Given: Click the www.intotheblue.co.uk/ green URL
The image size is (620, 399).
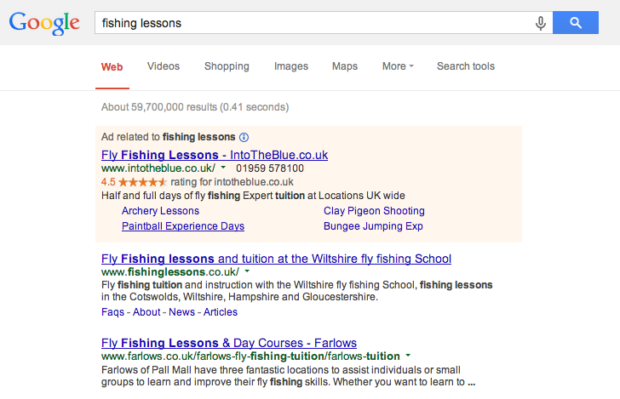Looking at the screenshot, I should point(158,168).
